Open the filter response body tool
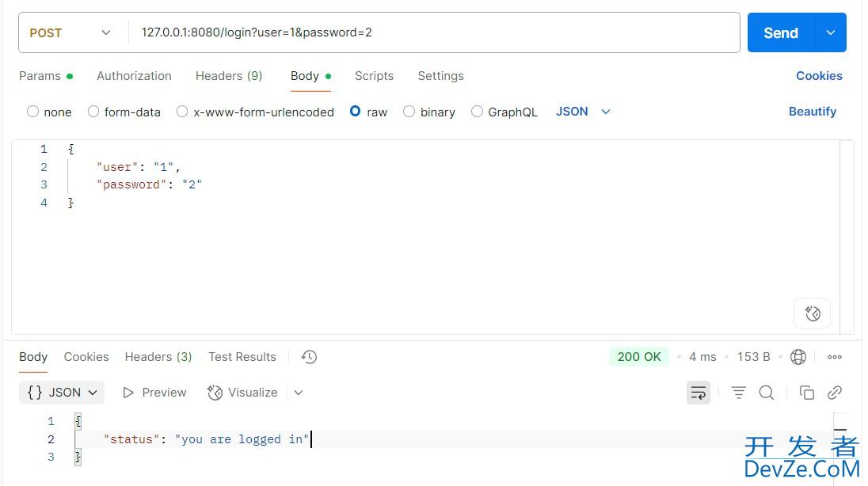The image size is (868, 486). (738, 392)
